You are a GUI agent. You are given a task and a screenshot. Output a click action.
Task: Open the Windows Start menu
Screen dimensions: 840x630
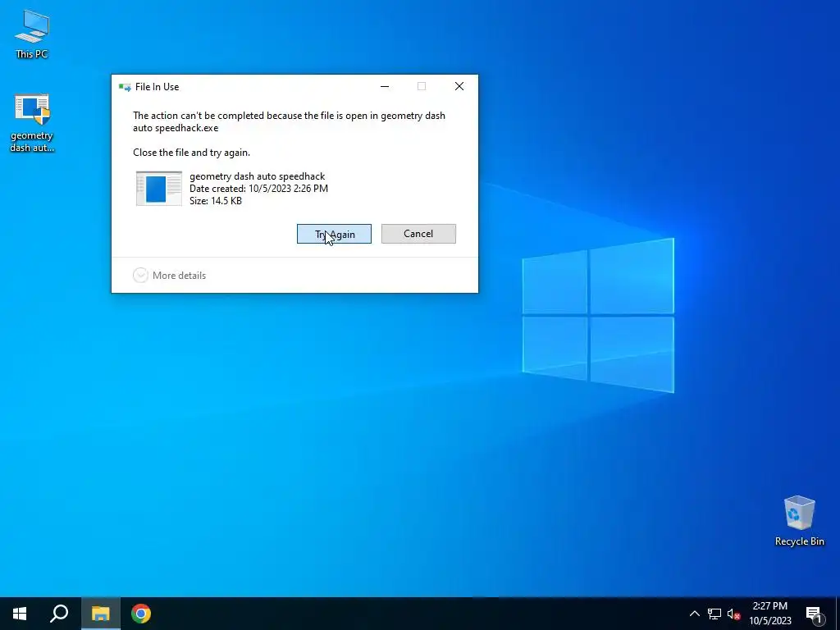coord(20,614)
